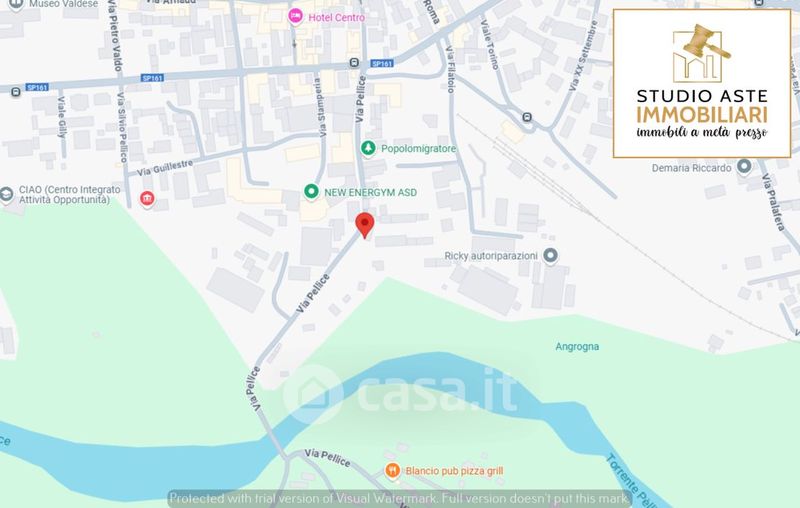The width and height of the screenshot is (800, 508).
Task: Select the Demaria Riccardo marker icon
Action: [744, 167]
